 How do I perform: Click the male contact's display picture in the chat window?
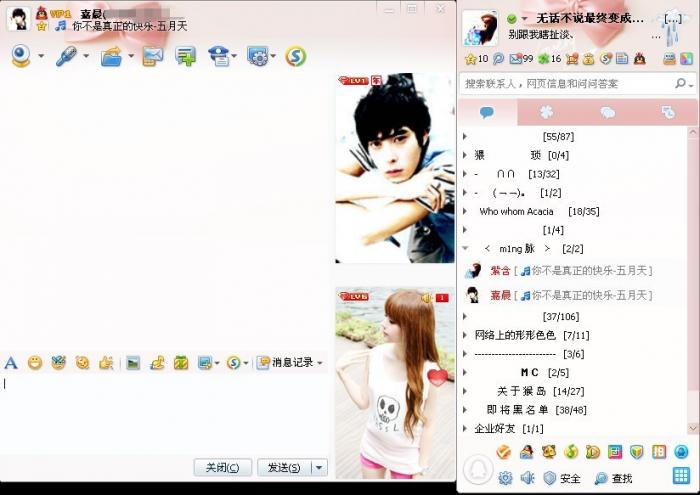pos(395,168)
